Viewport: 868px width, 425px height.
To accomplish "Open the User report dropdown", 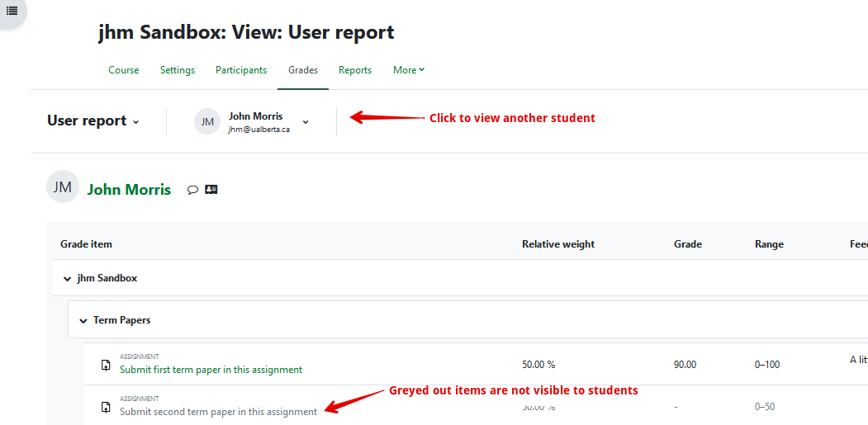I will pos(92,121).
